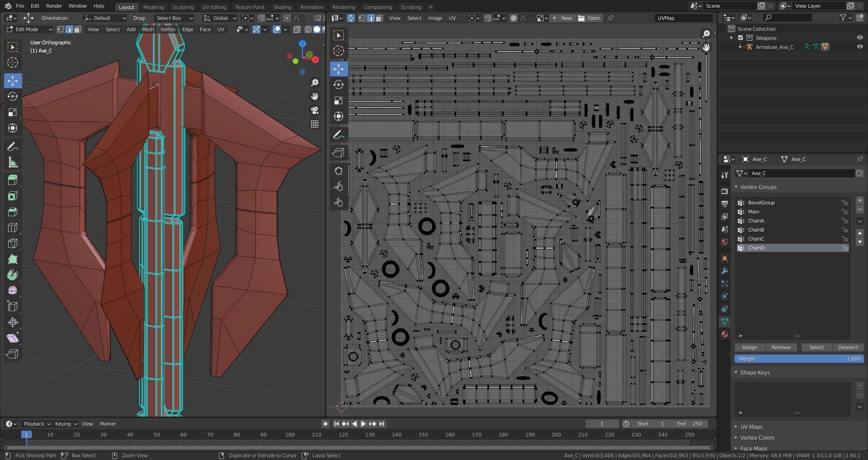Select the Rotate tool in 3D viewport toolbar
This screenshot has height=460, width=868.
tap(13, 97)
